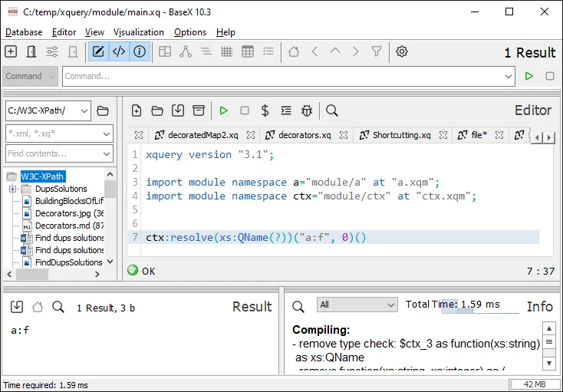Click the Go Back arrow icon

tap(314, 51)
